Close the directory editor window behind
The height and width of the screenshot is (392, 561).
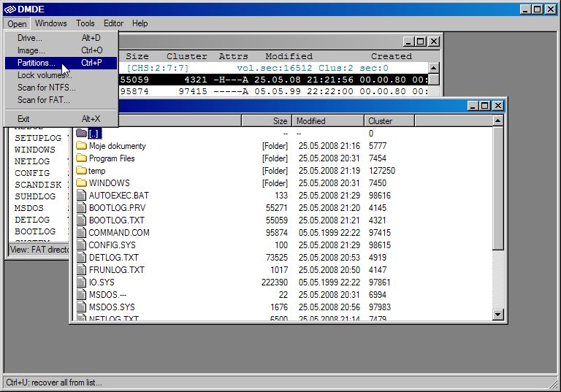pyautogui.click(x=434, y=42)
